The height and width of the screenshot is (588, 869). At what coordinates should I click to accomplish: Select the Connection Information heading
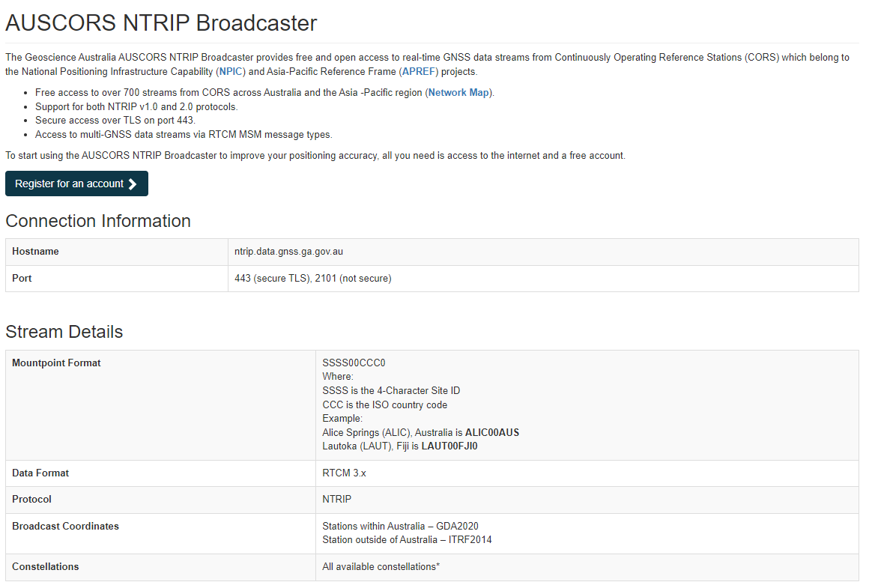tap(98, 220)
